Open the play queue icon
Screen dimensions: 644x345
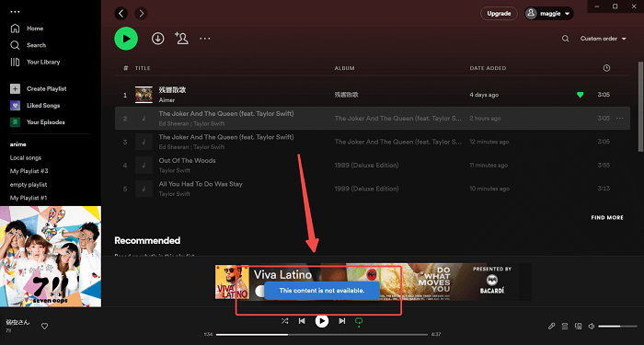coord(565,326)
